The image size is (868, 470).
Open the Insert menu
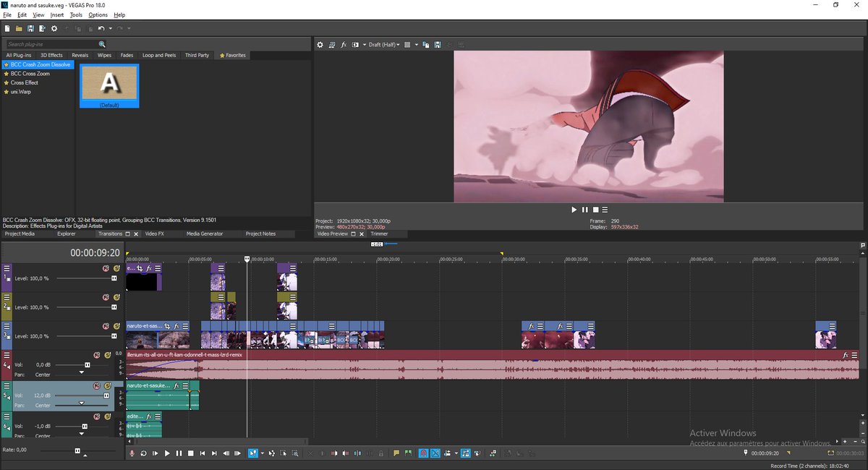[57, 14]
